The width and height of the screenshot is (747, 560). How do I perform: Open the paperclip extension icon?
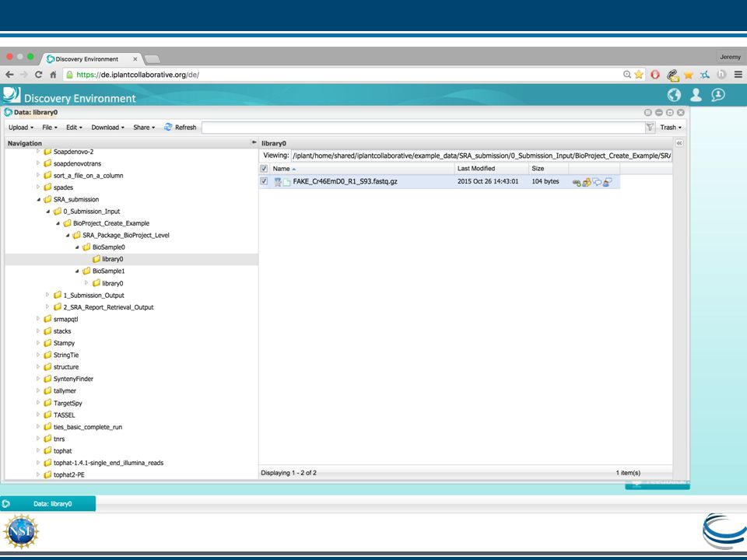coord(672,75)
